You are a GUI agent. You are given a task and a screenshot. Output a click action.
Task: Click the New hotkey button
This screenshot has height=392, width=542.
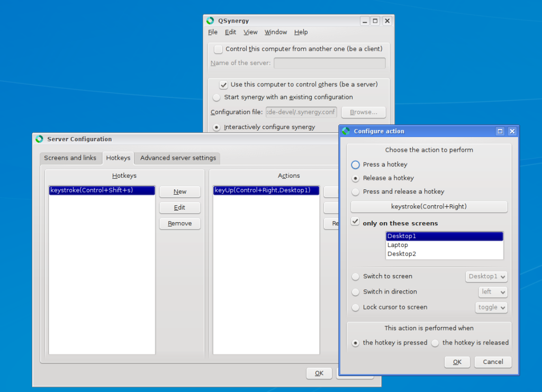click(x=180, y=192)
